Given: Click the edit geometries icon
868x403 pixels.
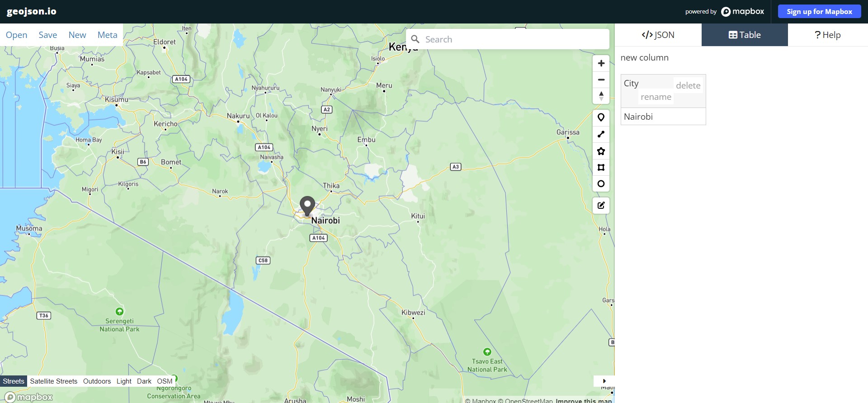Looking at the screenshot, I should [x=601, y=206].
